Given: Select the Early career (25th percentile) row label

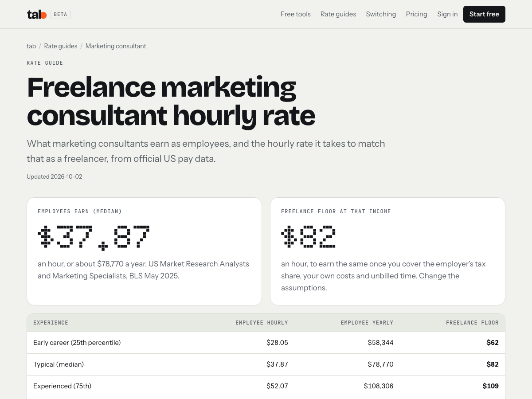Looking at the screenshot, I should [x=77, y=343].
